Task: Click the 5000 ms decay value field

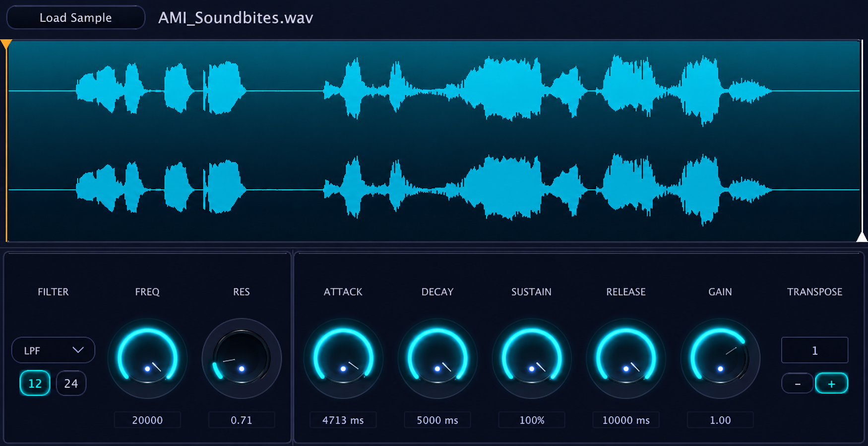Action: click(x=437, y=420)
